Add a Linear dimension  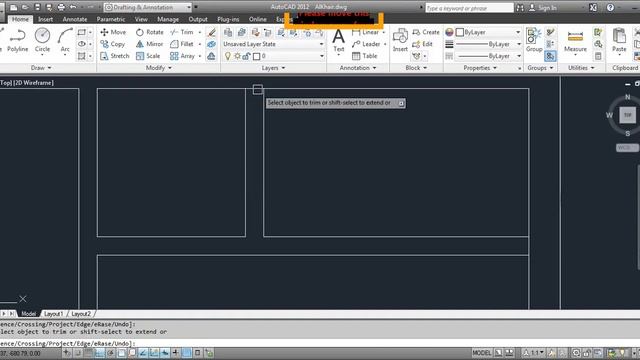coord(366,32)
